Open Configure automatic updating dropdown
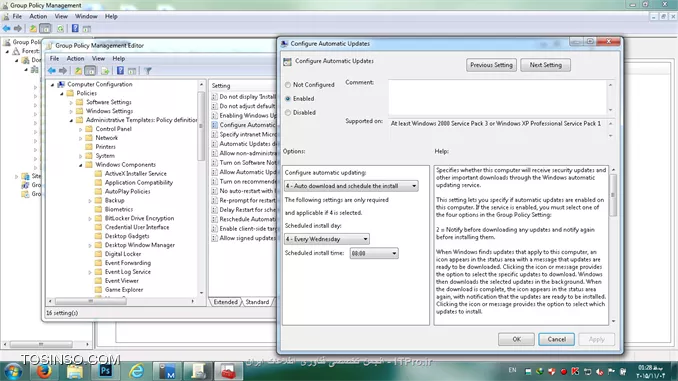The width and height of the screenshot is (678, 381). tap(351, 186)
